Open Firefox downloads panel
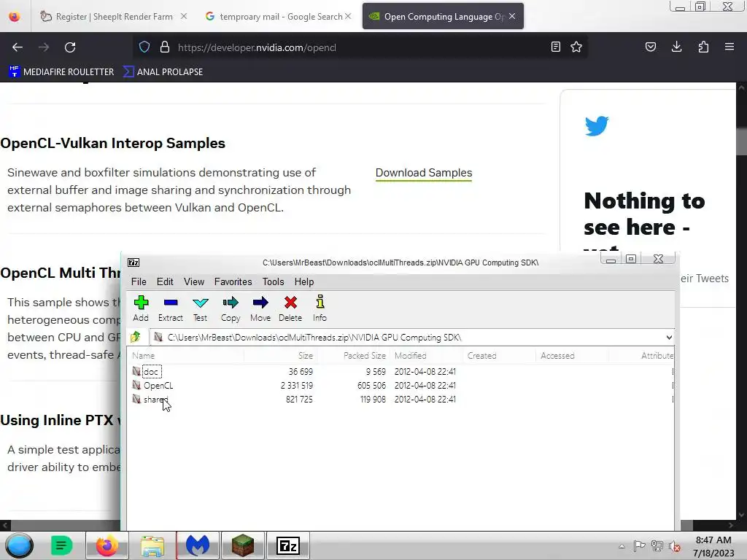The height and width of the screenshot is (560, 747). click(676, 47)
